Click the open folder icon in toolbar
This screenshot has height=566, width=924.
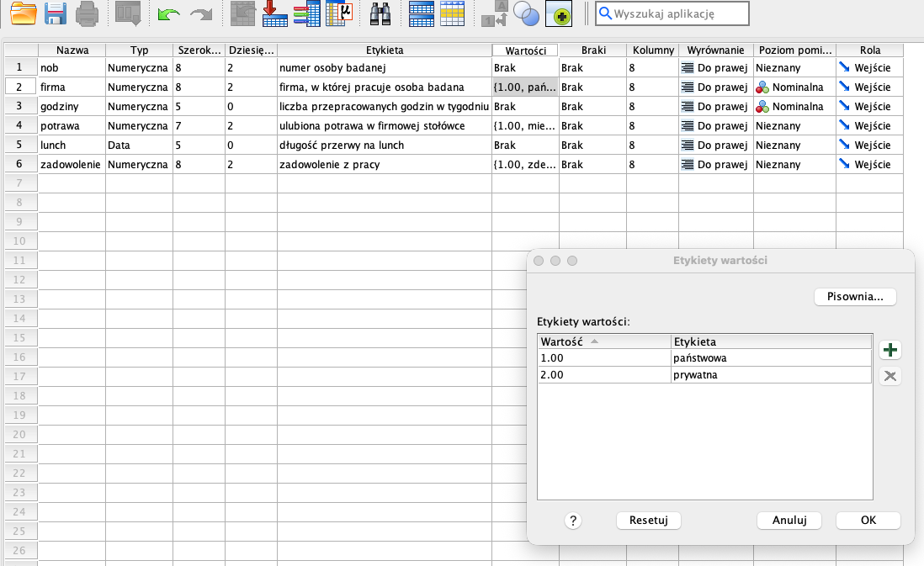click(x=23, y=13)
